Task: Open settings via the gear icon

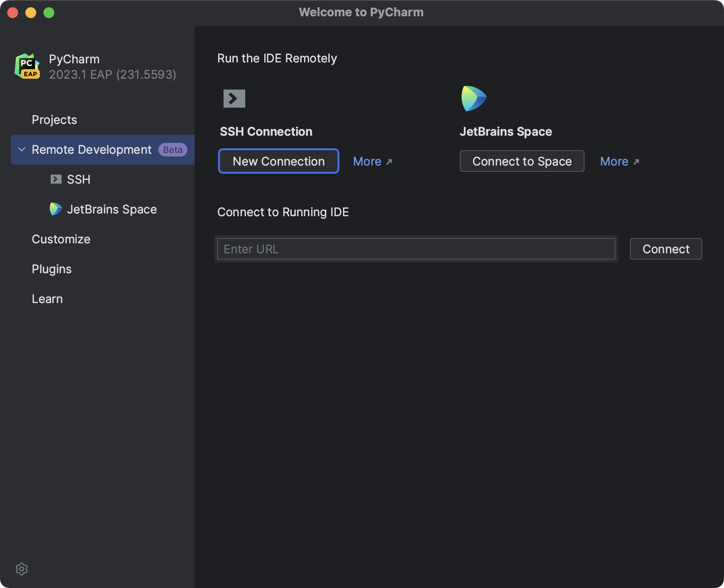Action: 22,569
